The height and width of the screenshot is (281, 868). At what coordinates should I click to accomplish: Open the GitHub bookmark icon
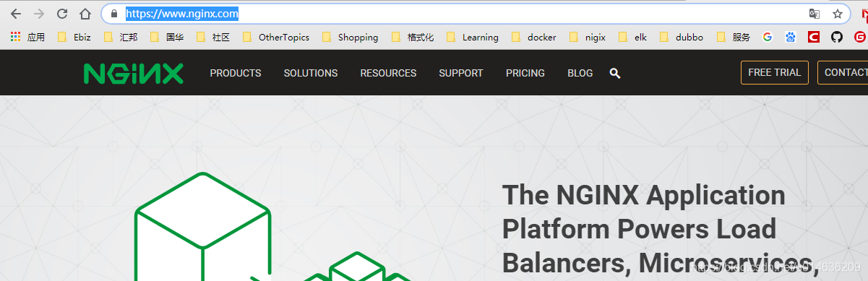pos(837,37)
